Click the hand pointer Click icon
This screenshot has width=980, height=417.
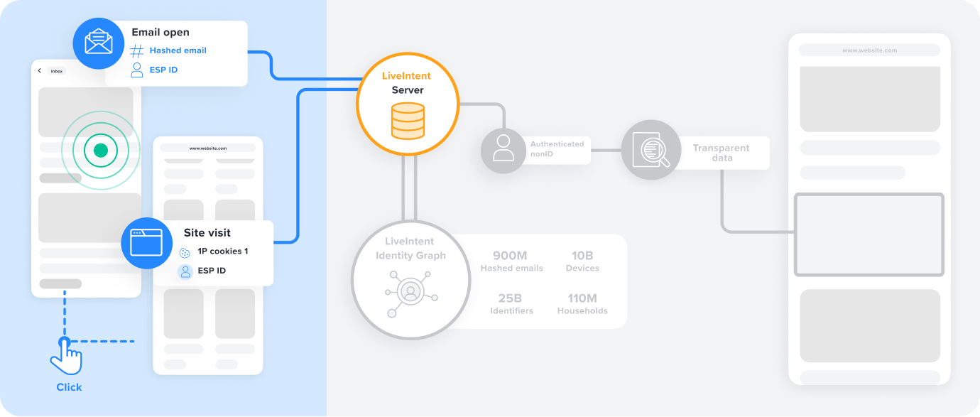coord(66,357)
